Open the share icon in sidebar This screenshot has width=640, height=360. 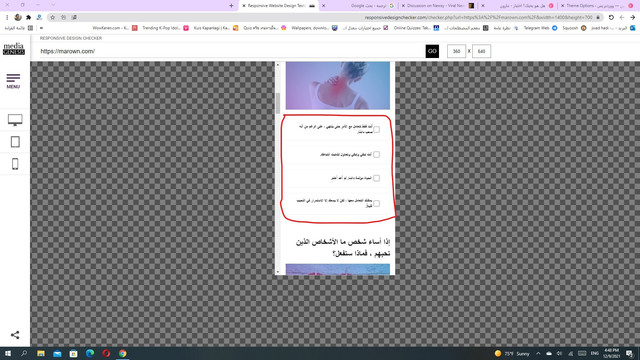pyautogui.click(x=15, y=335)
